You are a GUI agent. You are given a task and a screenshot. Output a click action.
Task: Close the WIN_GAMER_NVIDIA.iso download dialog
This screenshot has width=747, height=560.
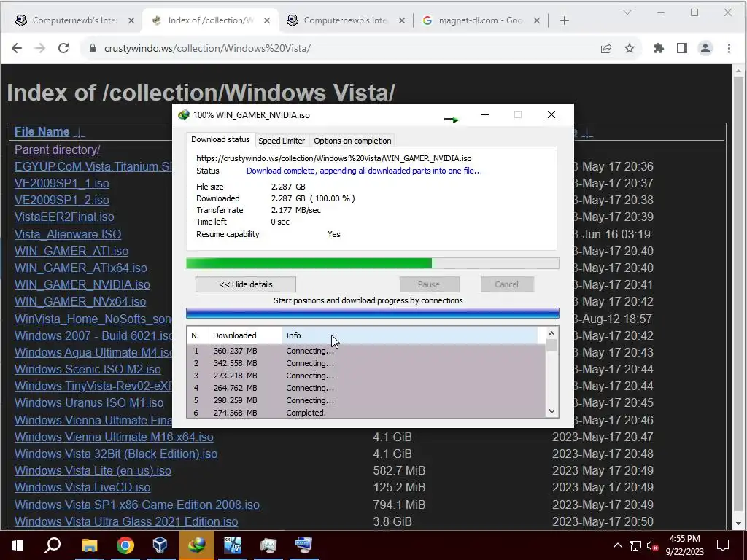coord(551,114)
